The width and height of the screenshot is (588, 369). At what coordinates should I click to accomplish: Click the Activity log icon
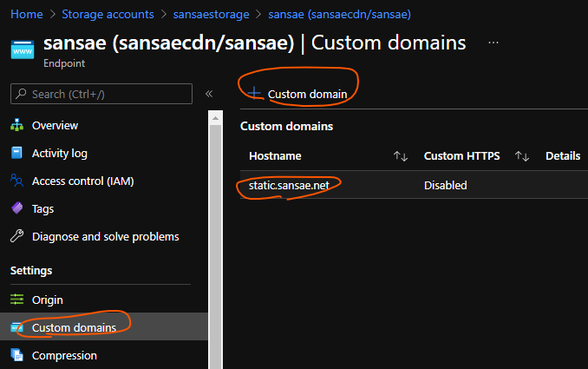tap(16, 154)
